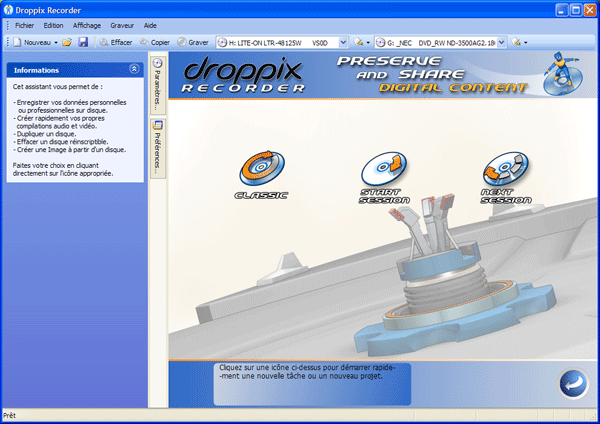Open the Préférences vertical tab
Image resolution: width=600 pixels, height=424 pixels.
click(x=157, y=148)
